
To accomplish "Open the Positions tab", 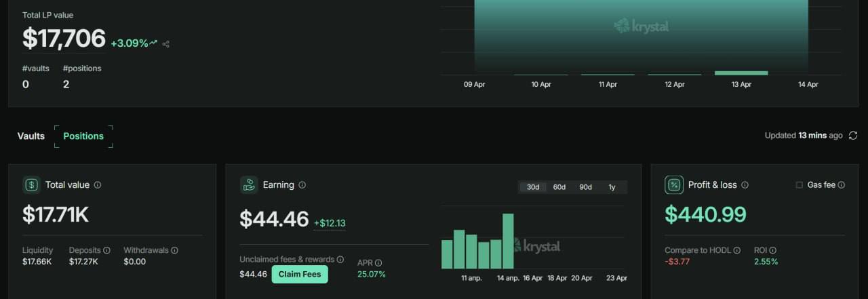I will coord(83,136).
